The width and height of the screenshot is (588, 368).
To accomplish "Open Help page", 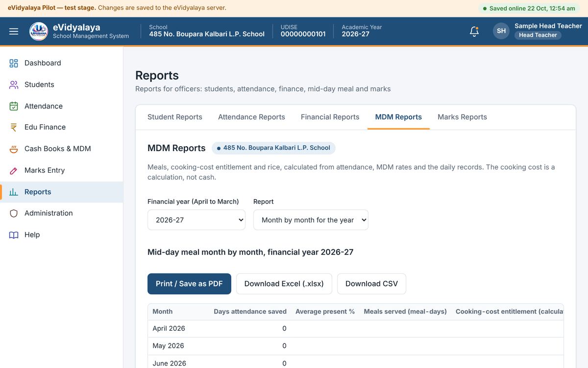I will [x=61, y=235].
